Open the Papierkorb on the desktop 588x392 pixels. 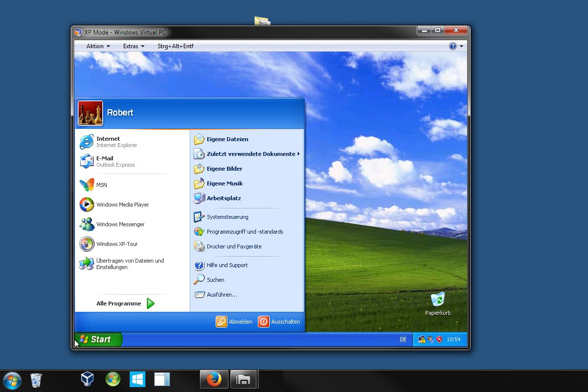coord(437,300)
